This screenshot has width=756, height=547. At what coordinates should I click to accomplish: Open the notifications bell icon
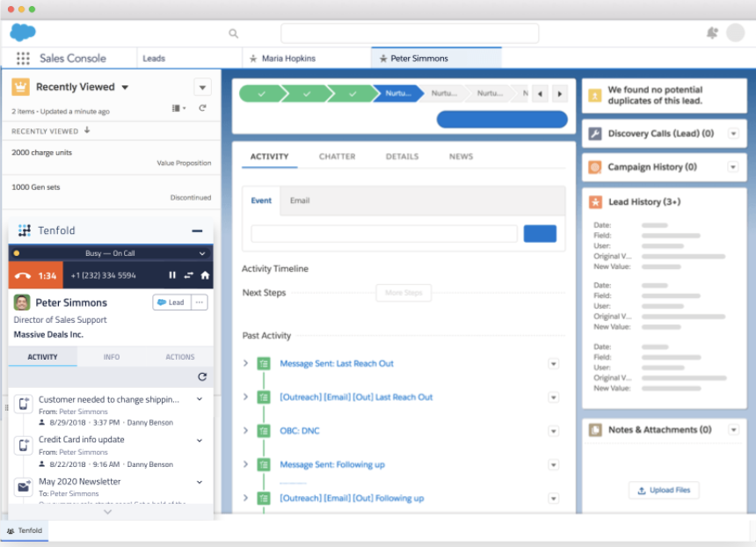pos(712,33)
